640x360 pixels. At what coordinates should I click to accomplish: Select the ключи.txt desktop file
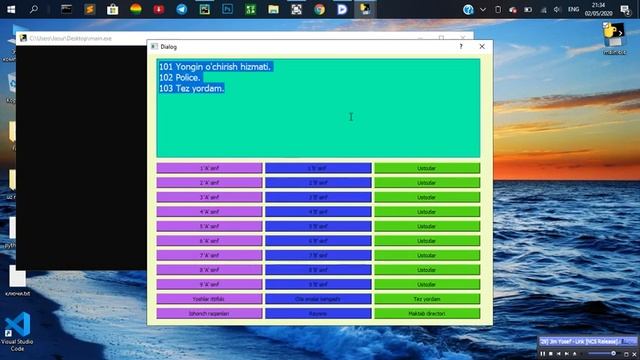(18, 281)
